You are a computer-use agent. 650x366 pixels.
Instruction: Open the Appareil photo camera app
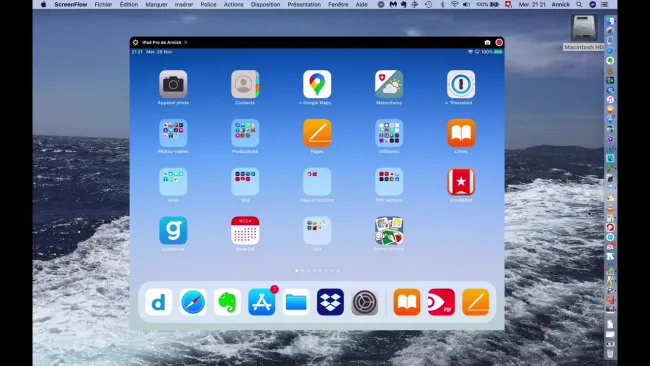173,84
